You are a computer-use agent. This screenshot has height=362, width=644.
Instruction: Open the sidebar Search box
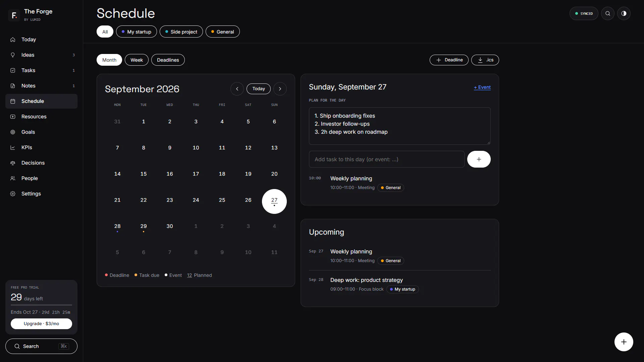(x=41, y=346)
